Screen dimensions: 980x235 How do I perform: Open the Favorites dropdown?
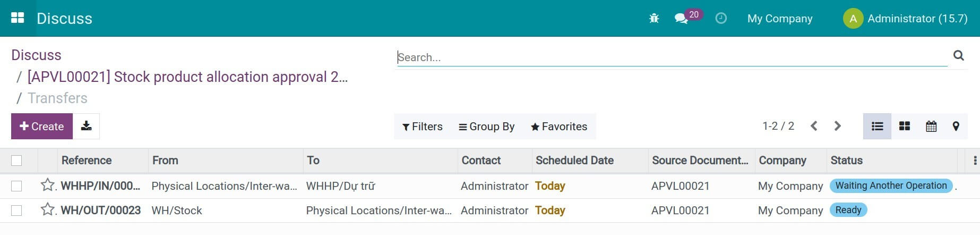[x=559, y=127]
